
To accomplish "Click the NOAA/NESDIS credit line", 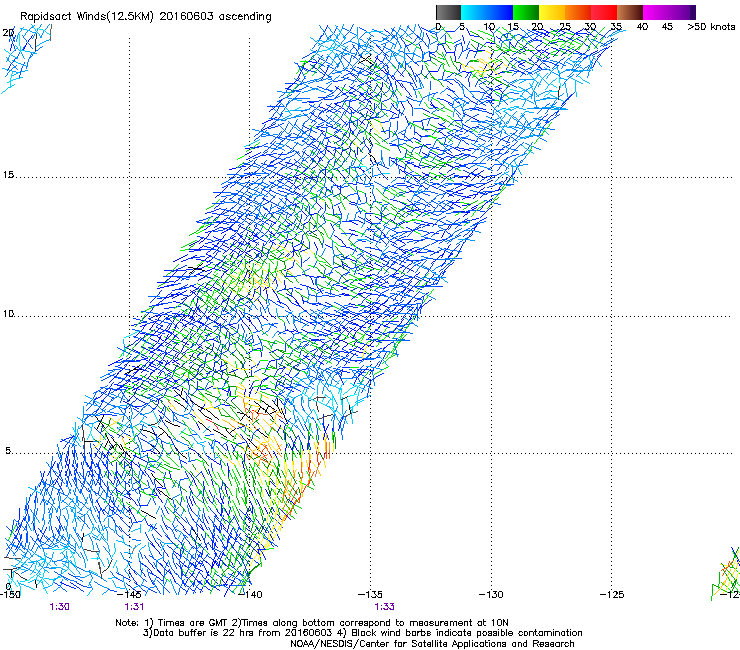I will (432, 644).
